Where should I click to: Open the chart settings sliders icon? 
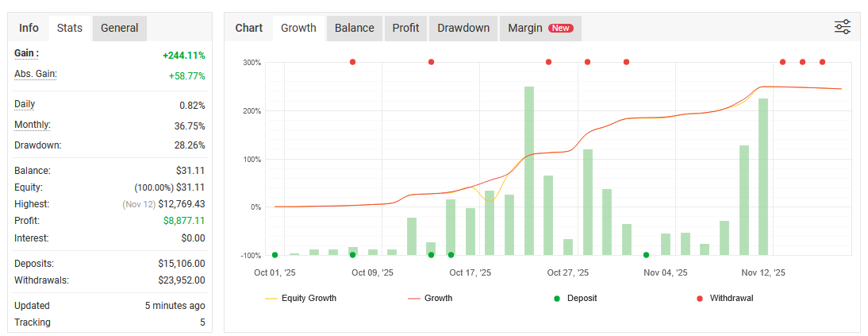click(x=842, y=27)
